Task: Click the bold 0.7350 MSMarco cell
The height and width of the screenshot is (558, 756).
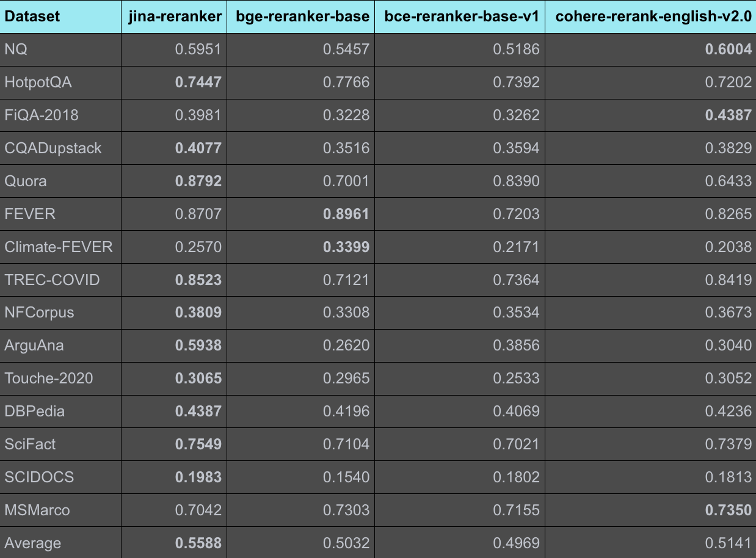Action: [729, 510]
